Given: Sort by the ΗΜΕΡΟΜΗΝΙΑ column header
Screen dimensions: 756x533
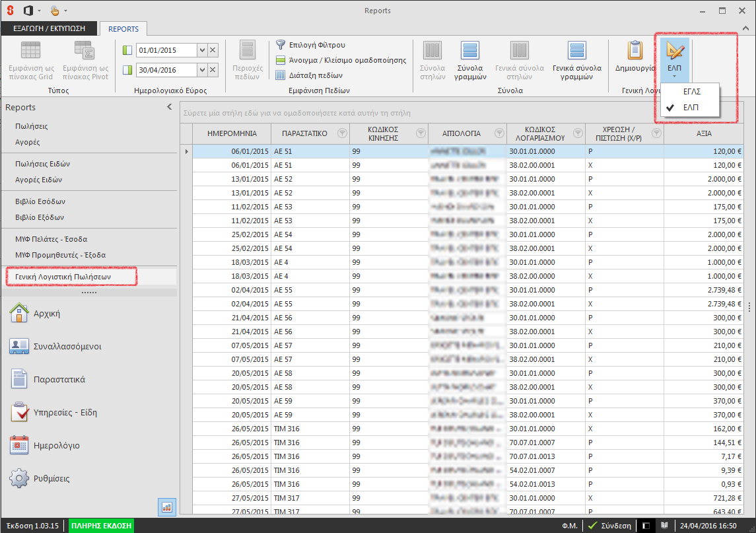Looking at the screenshot, I should click(232, 133).
